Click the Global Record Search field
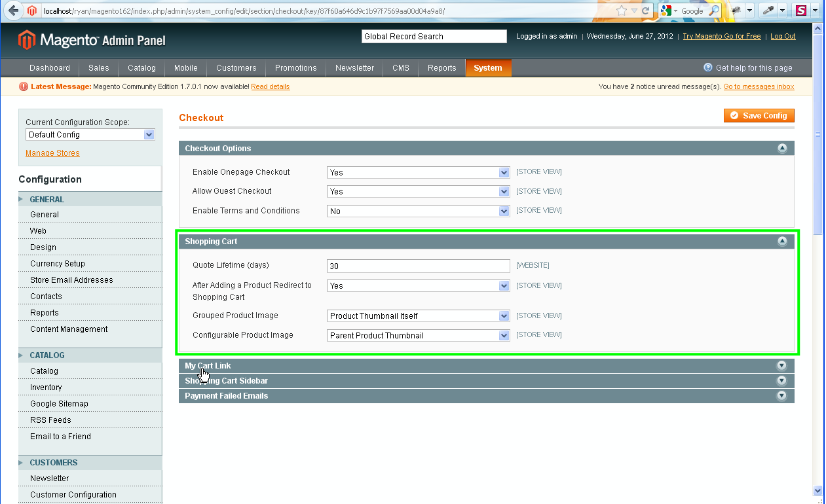Screen dimensions: 826x504 tap(434, 37)
